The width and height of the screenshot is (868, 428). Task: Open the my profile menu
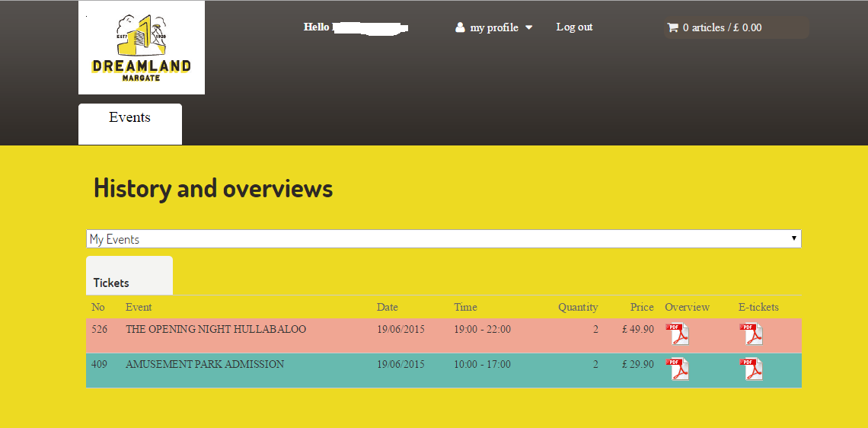(494, 27)
